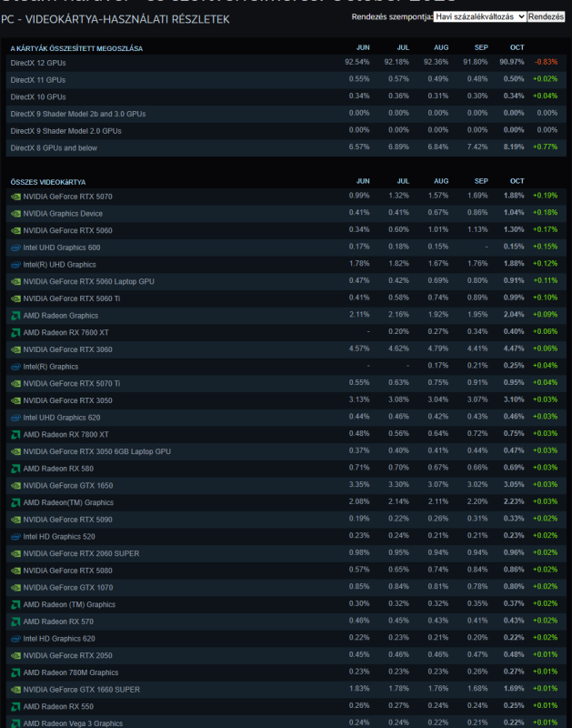Click Intel logo beside Intel(R) Graphics row

[x=15, y=367]
